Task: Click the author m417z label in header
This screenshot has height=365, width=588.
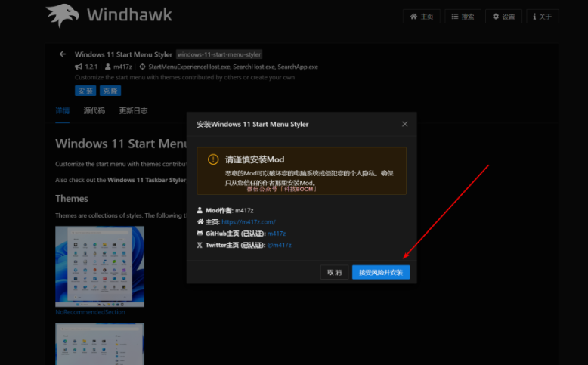Action: pyautogui.click(x=122, y=67)
